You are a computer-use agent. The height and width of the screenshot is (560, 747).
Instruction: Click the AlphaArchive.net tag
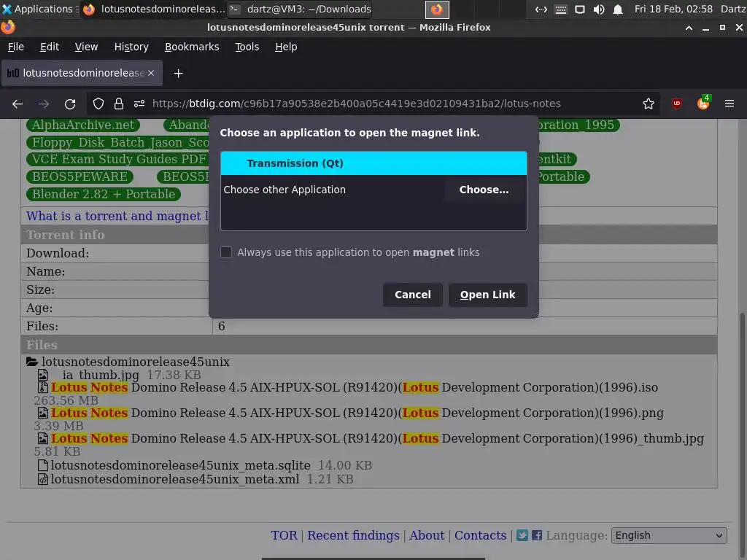point(83,125)
